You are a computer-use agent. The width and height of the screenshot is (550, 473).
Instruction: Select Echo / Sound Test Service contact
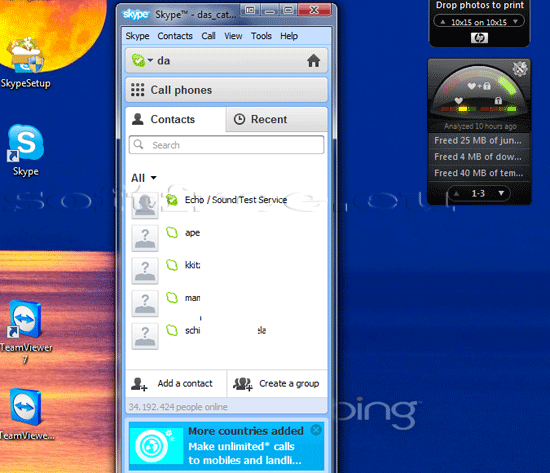point(226,204)
